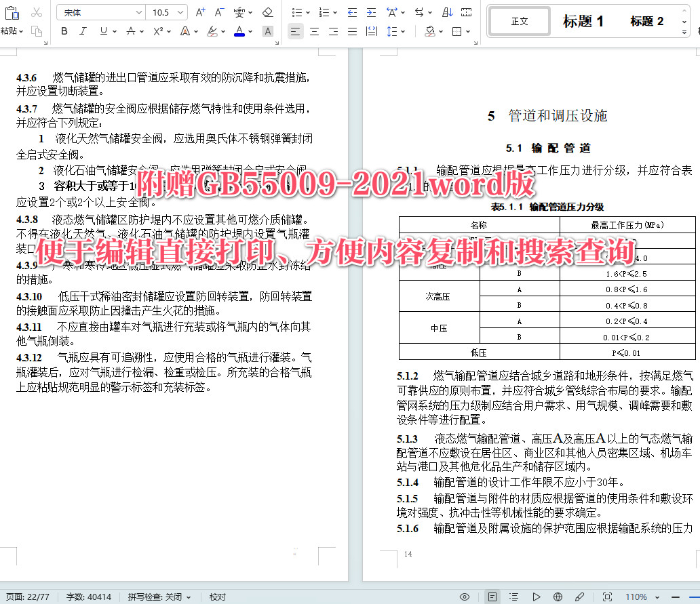Toggle bold formatting
Screen dimensions: 700x604
[x=64, y=31]
